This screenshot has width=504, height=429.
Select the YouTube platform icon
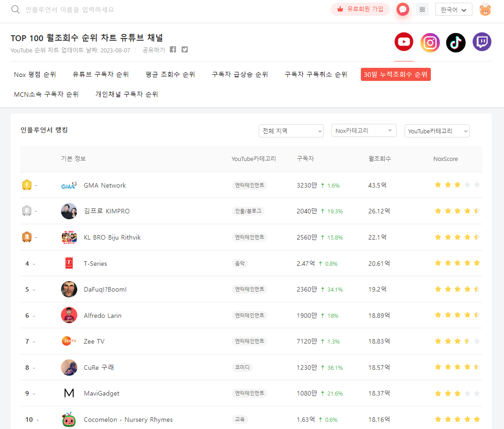(x=404, y=42)
